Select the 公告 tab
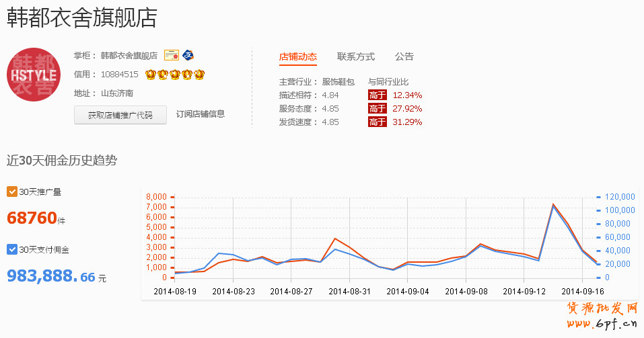 pyautogui.click(x=404, y=57)
